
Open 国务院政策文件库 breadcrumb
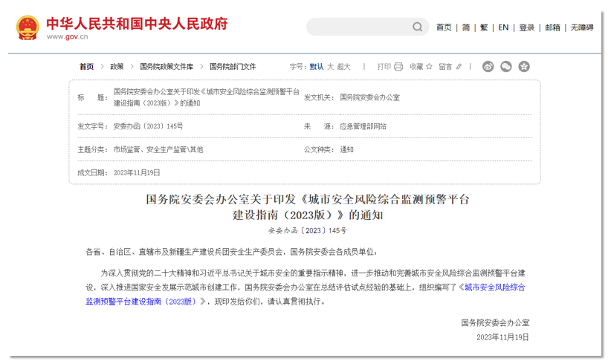pyautogui.click(x=167, y=67)
